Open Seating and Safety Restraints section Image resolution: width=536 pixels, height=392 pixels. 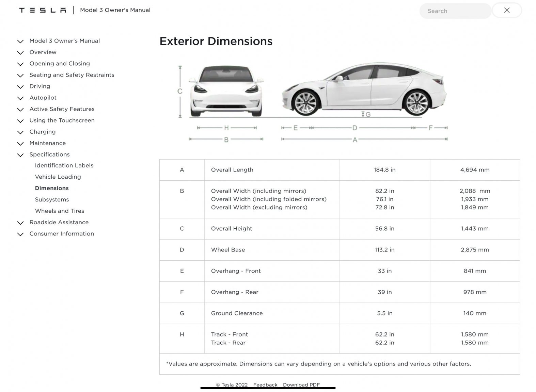(x=72, y=75)
